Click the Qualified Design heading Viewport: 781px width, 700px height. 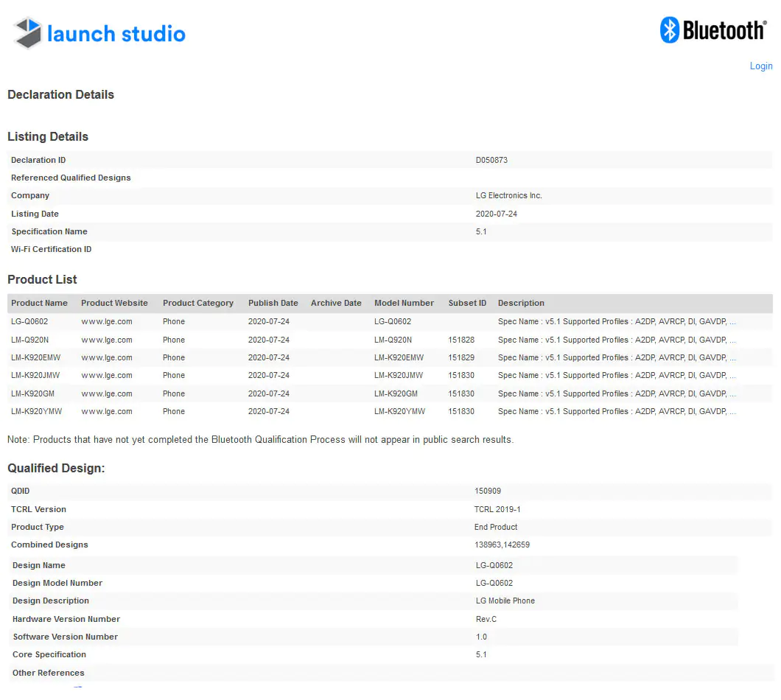[56, 469]
